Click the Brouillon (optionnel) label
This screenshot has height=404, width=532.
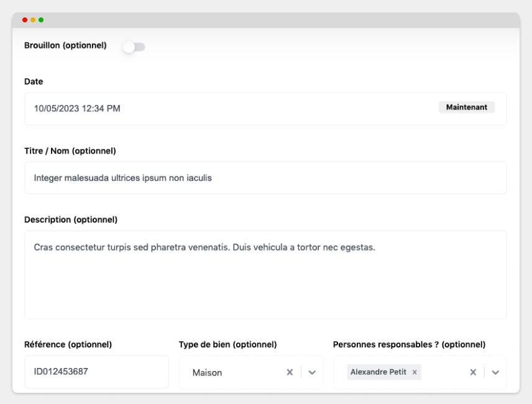click(x=65, y=45)
